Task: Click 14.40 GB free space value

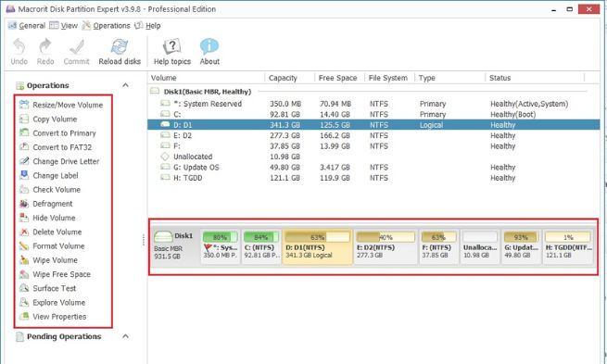Action: [335, 115]
